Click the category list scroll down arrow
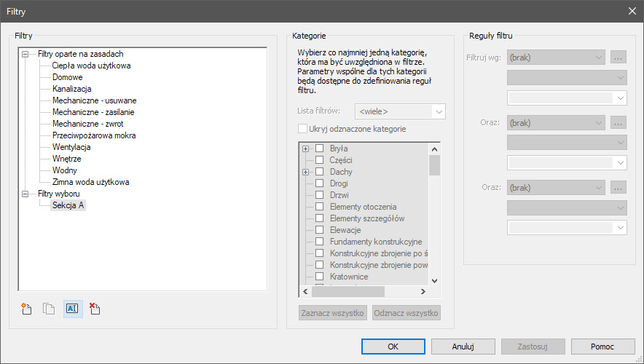 [x=435, y=280]
